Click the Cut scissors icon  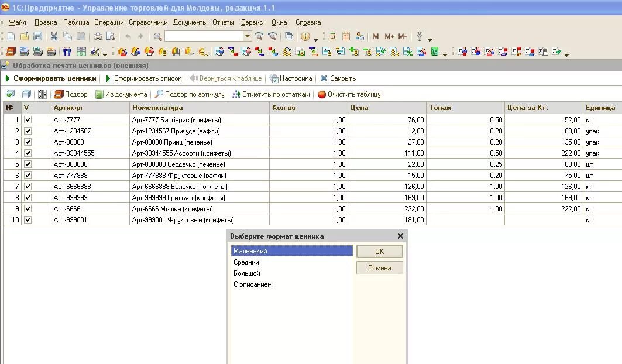[x=54, y=36]
